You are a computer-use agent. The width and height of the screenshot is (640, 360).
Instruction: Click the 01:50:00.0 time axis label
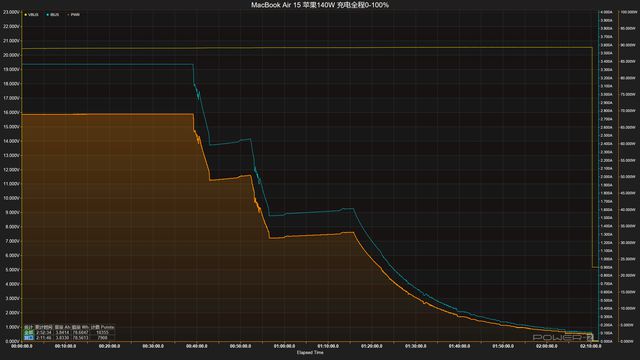click(x=503, y=346)
